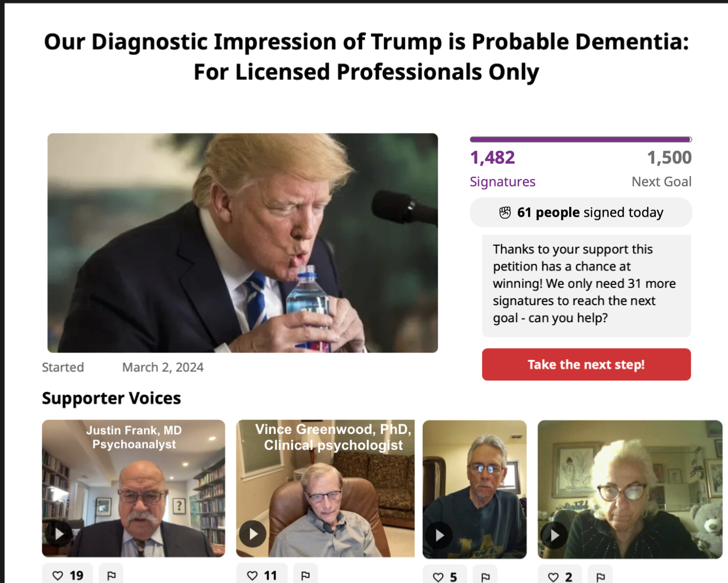Play the third supporter video

coord(439,535)
